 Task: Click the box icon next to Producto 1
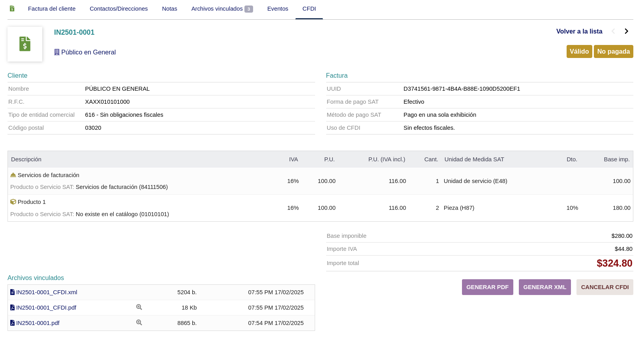pyautogui.click(x=13, y=202)
